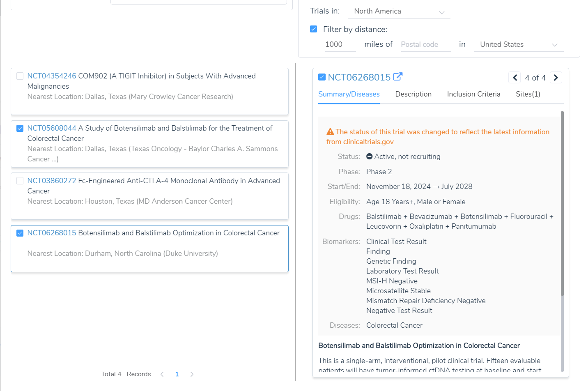
Task: Uncheck the NCT05608044 trial checkbox
Action: pyautogui.click(x=20, y=128)
